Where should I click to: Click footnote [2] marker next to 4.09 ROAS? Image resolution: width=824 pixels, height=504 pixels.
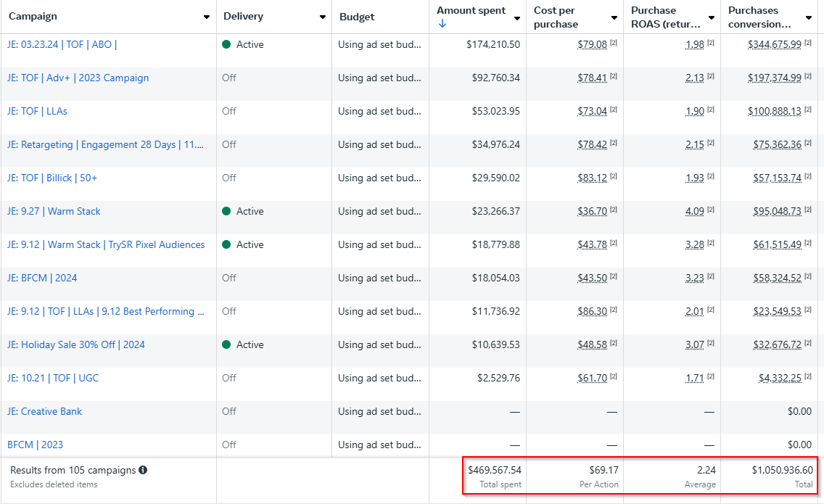click(x=710, y=210)
